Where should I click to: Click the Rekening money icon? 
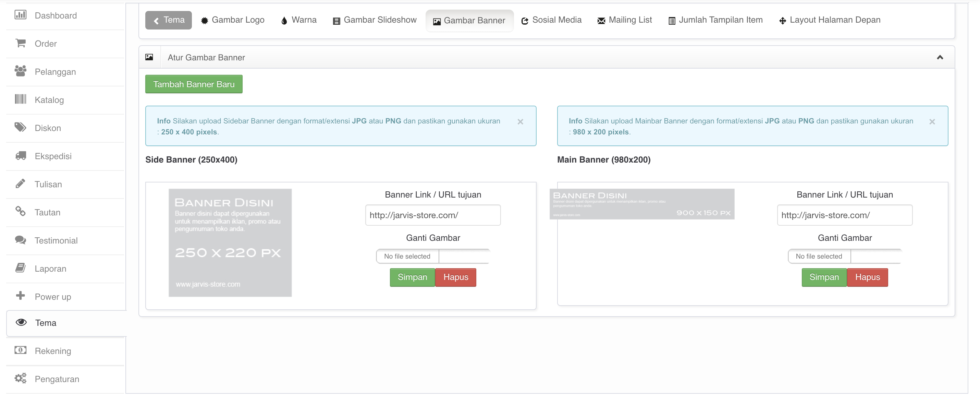click(x=20, y=350)
